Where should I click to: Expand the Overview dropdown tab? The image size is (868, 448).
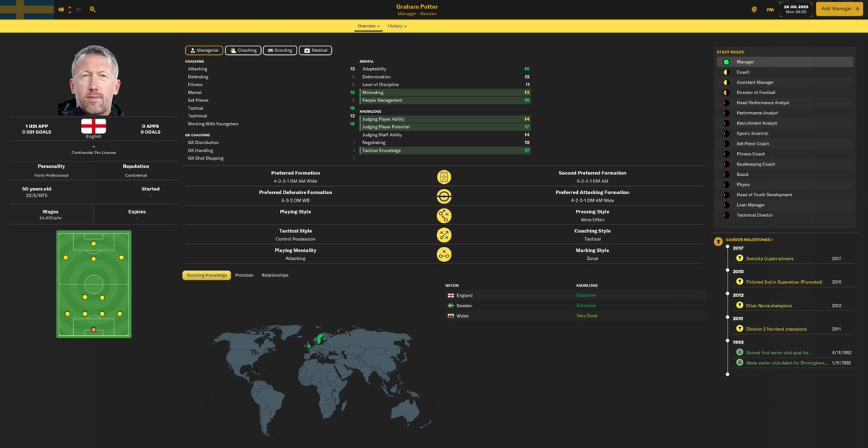pyautogui.click(x=368, y=26)
